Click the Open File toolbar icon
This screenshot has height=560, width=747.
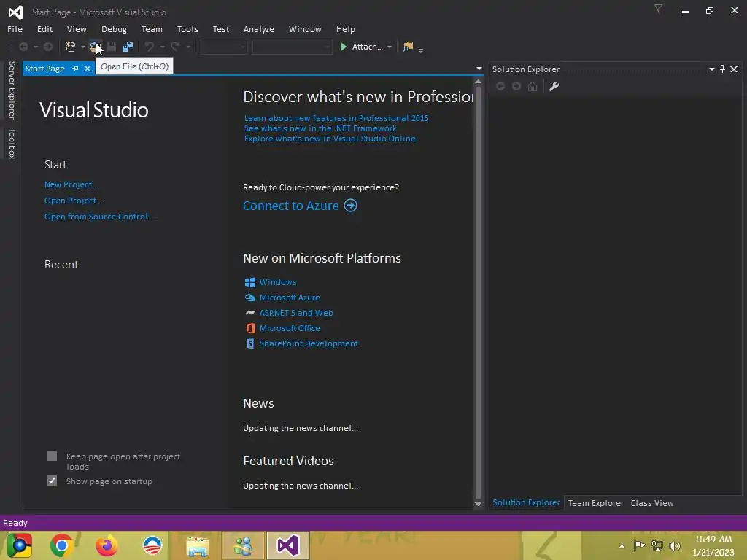pos(96,47)
